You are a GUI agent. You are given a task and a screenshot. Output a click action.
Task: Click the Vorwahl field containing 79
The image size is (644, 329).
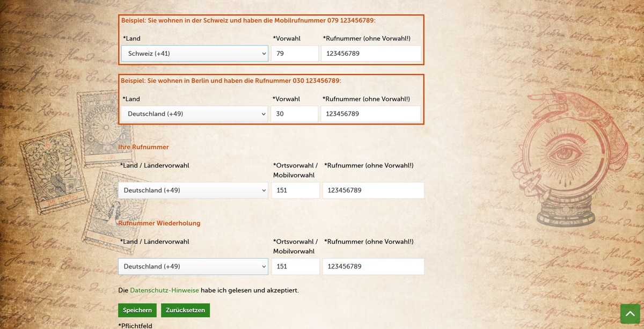tap(295, 54)
